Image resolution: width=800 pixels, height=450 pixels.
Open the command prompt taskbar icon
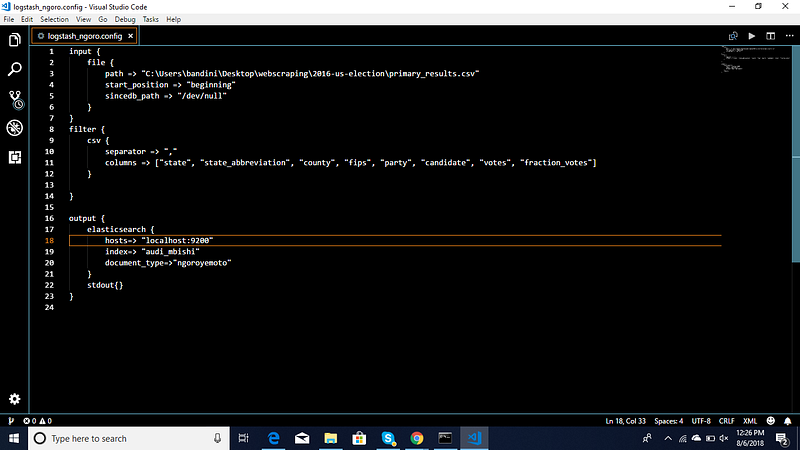pyautogui.click(x=445, y=438)
